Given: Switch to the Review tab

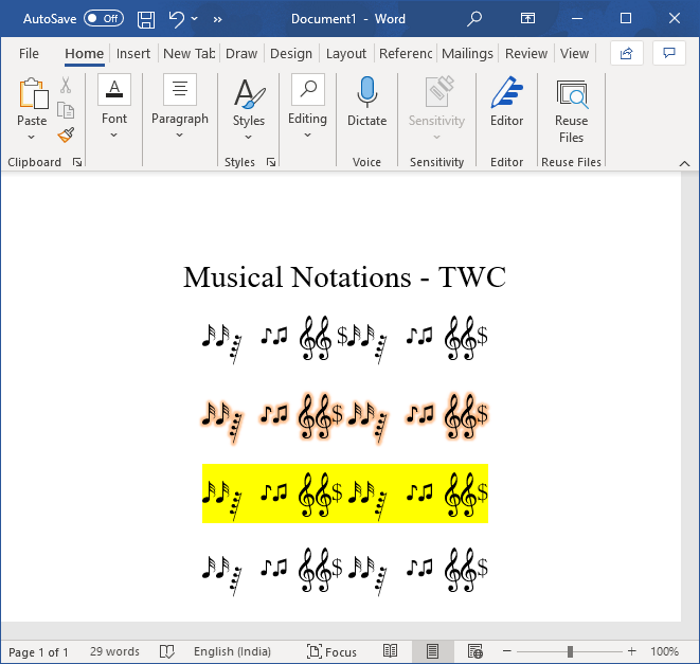Looking at the screenshot, I should coord(526,54).
